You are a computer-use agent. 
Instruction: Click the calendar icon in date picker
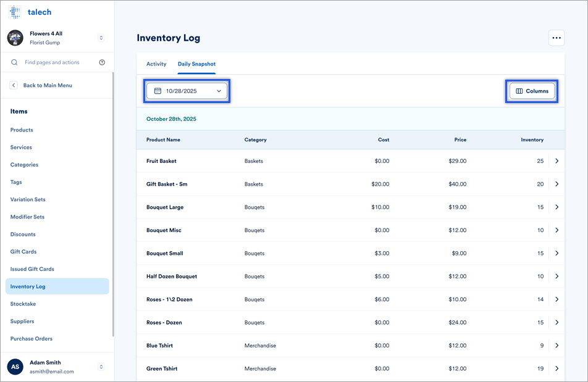point(158,91)
